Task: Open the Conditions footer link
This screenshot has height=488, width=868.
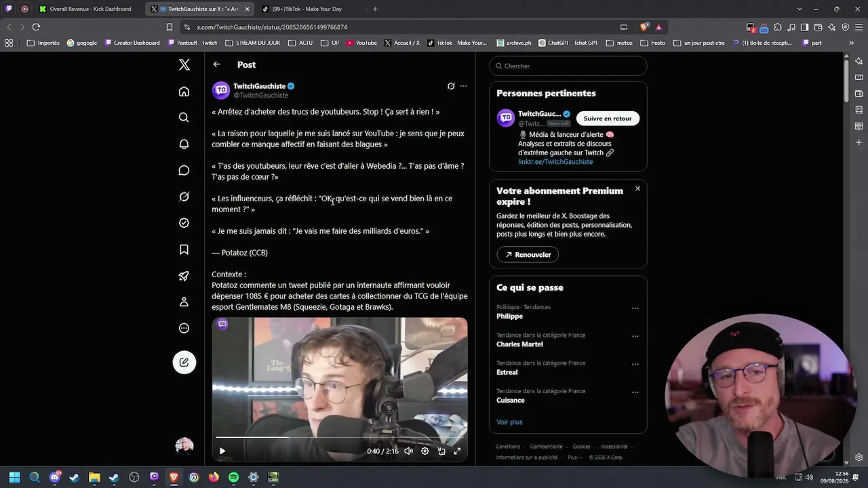Action: pos(508,447)
